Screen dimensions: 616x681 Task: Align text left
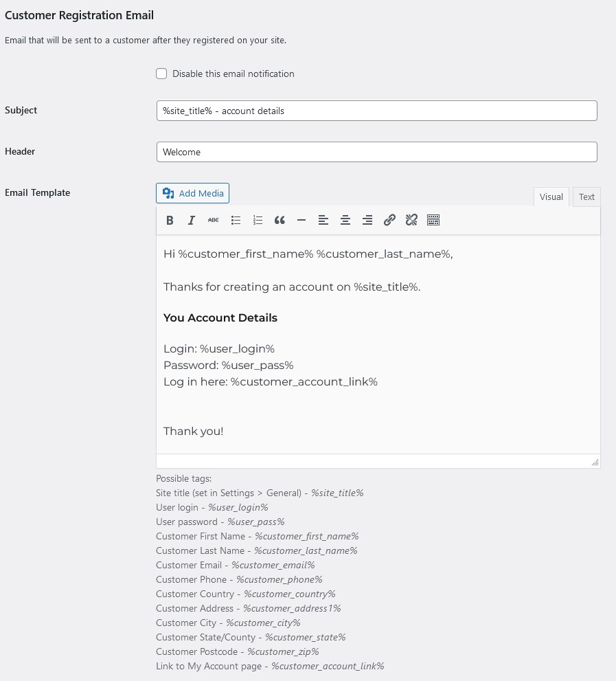[x=323, y=220]
